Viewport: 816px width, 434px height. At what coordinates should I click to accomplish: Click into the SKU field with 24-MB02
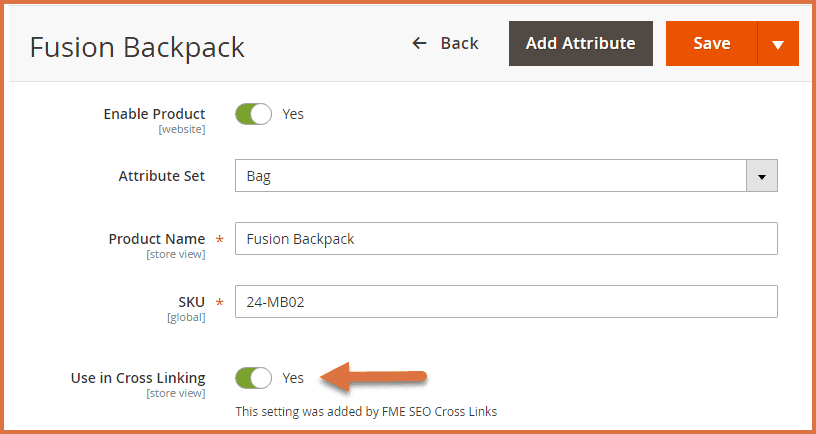coord(506,302)
